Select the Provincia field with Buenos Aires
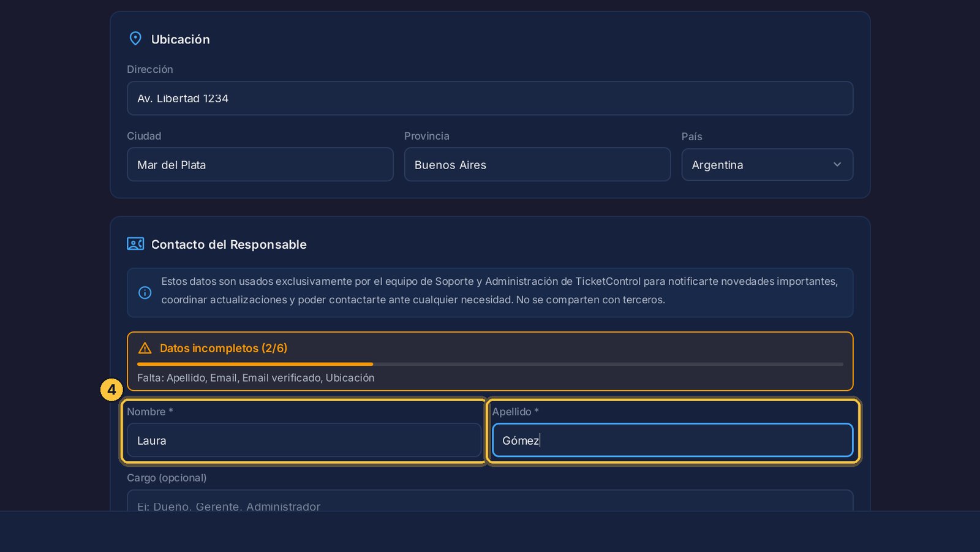The height and width of the screenshot is (552, 980). click(x=537, y=164)
